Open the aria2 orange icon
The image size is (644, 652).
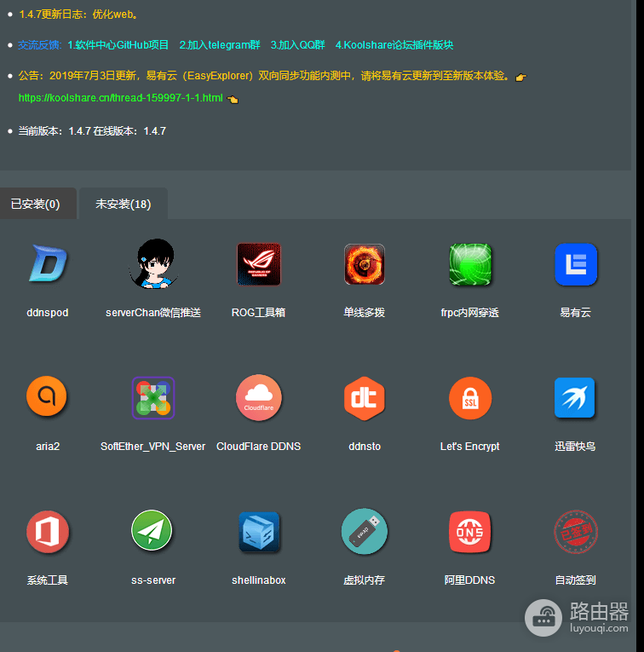tap(47, 396)
